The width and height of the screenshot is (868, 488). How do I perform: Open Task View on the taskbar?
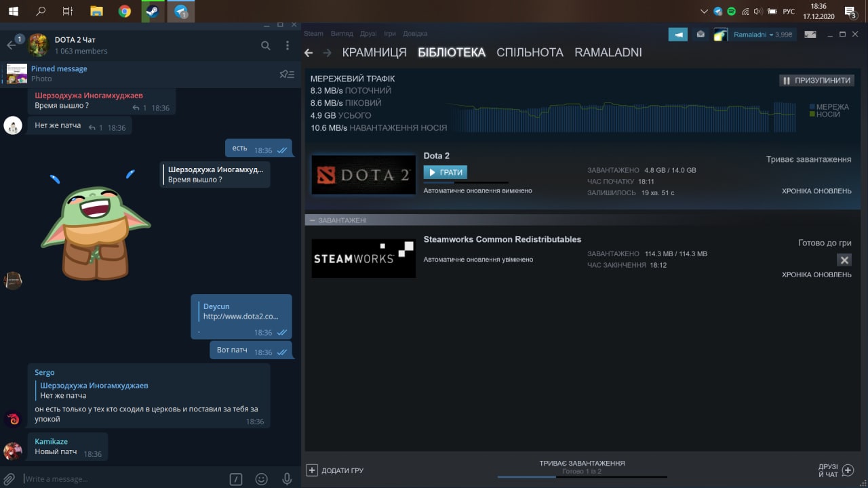click(x=68, y=11)
